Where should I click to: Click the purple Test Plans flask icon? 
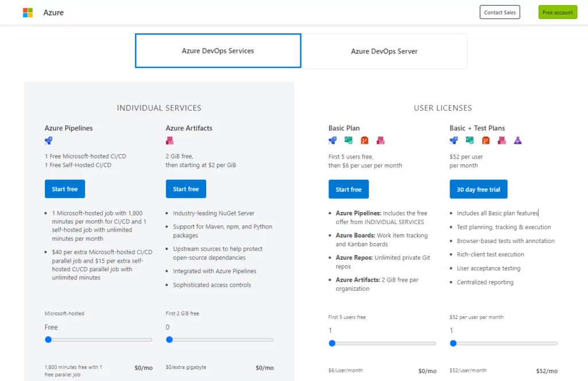click(x=518, y=141)
